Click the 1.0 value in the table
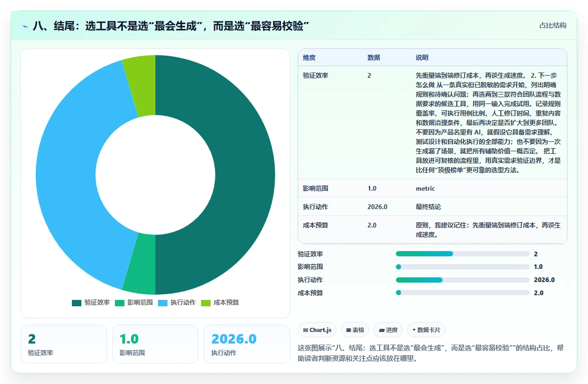588x384 pixels. coord(372,189)
